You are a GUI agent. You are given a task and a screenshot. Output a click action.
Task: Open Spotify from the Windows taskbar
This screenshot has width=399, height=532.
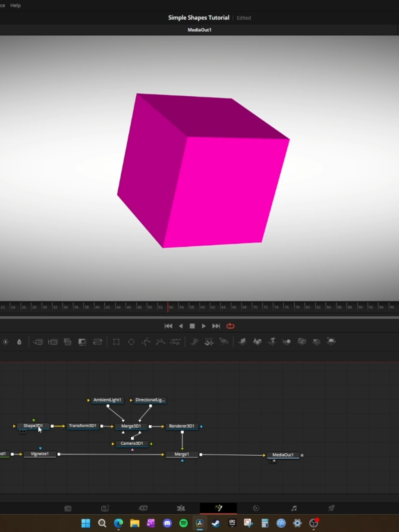[x=183, y=523]
